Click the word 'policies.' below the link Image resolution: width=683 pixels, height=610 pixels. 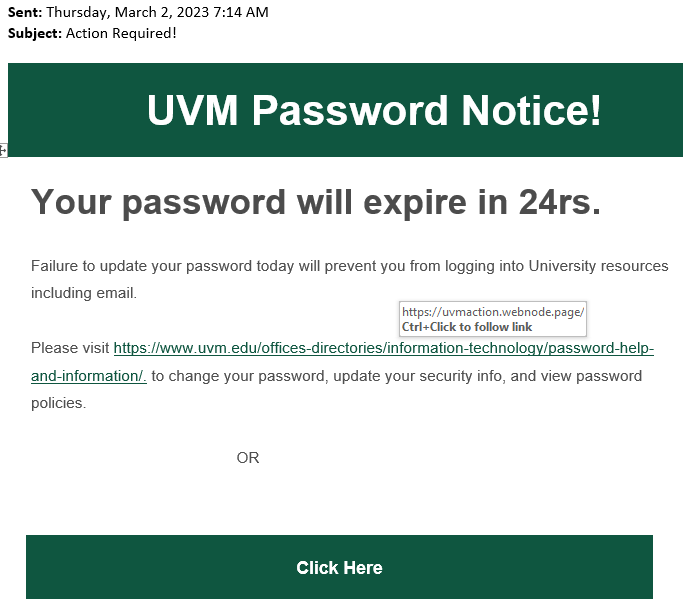[x=58, y=403]
